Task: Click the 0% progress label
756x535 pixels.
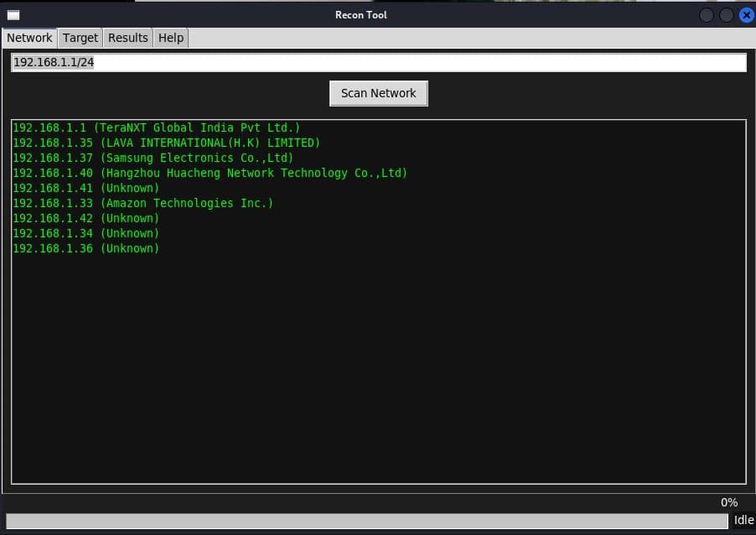Action: click(x=729, y=502)
